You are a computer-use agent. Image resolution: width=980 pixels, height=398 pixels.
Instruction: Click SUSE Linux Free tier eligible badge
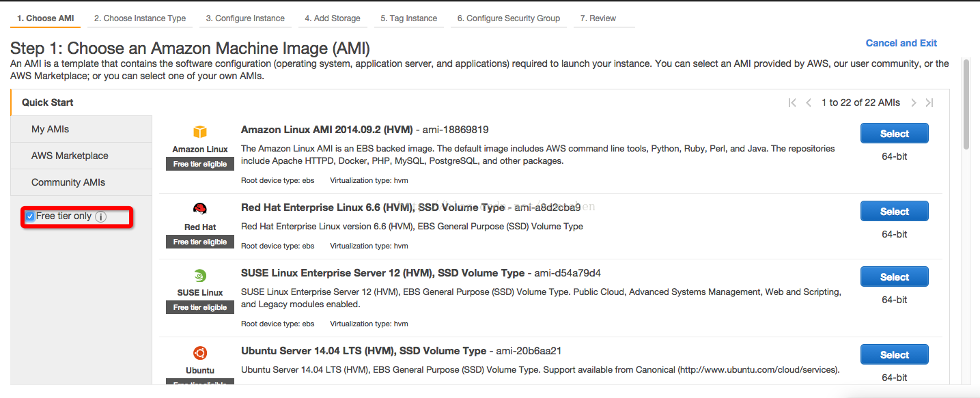[200, 307]
